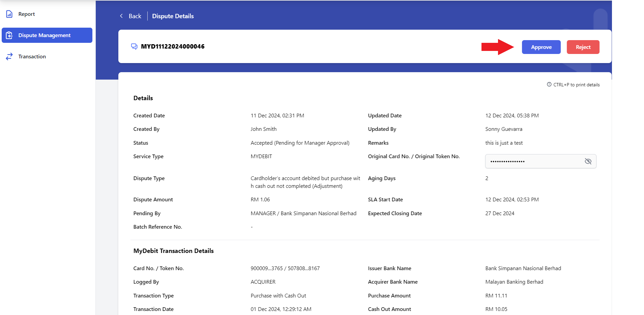Click the 'CTRL+P to print details' text
This screenshot has width=644, height=315.
(576, 85)
